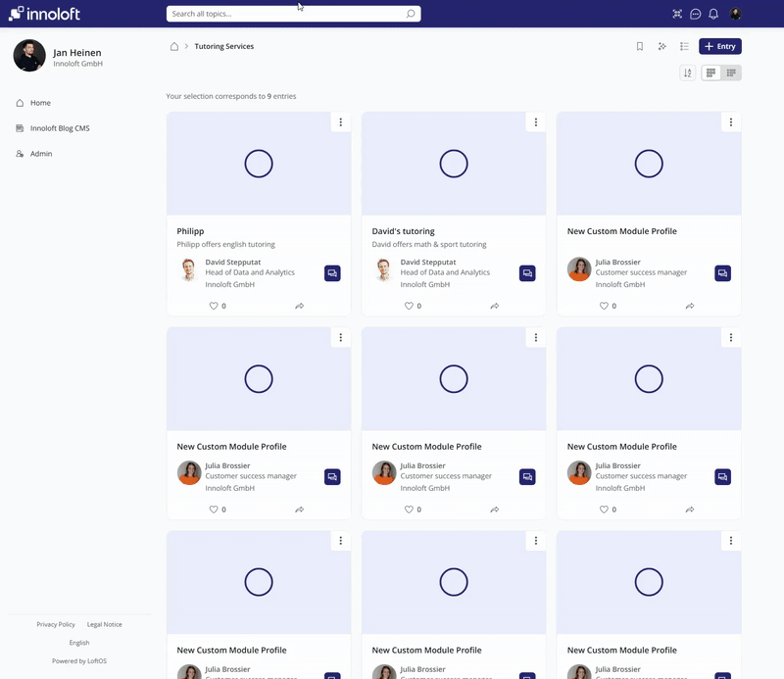Switch to grid view
The height and width of the screenshot is (679, 784).
pos(711,73)
